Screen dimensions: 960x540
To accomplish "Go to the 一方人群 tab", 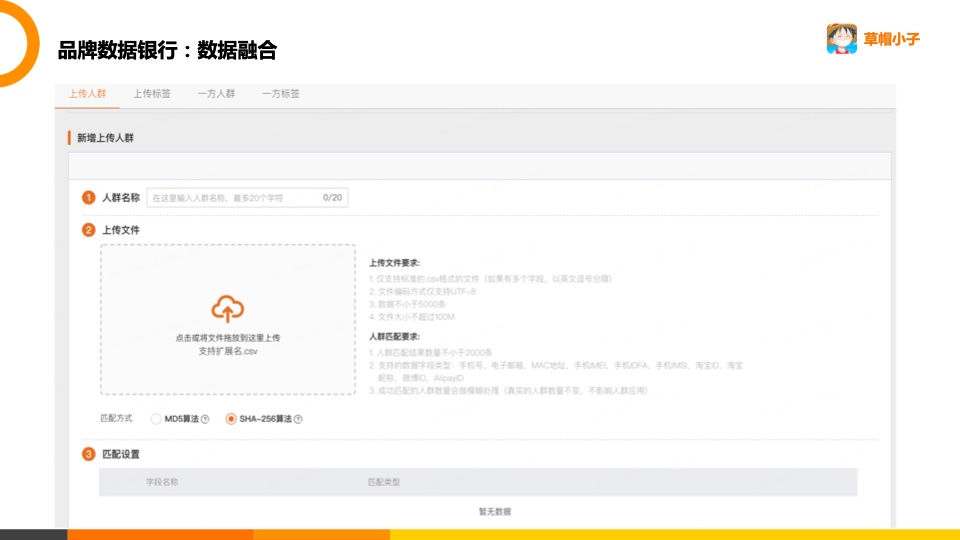I will pyautogui.click(x=216, y=94).
